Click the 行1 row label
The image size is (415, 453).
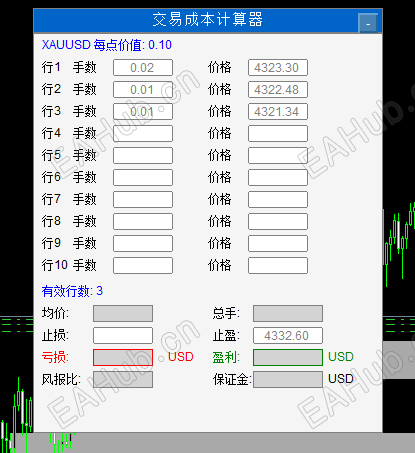tap(51, 67)
